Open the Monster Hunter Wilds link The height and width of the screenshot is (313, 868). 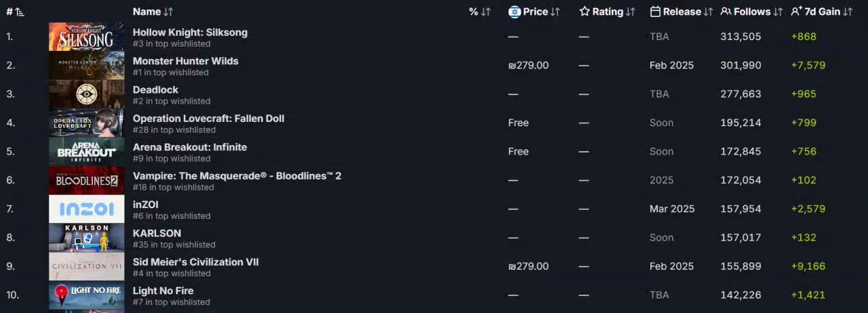pos(186,61)
